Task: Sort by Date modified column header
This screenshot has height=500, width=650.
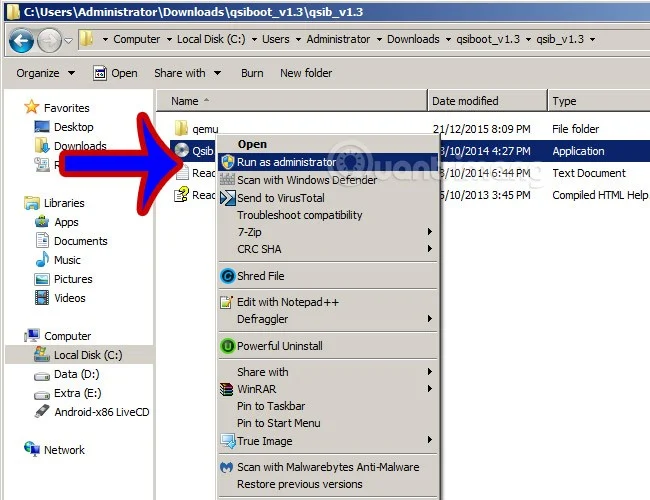Action: coord(487,101)
